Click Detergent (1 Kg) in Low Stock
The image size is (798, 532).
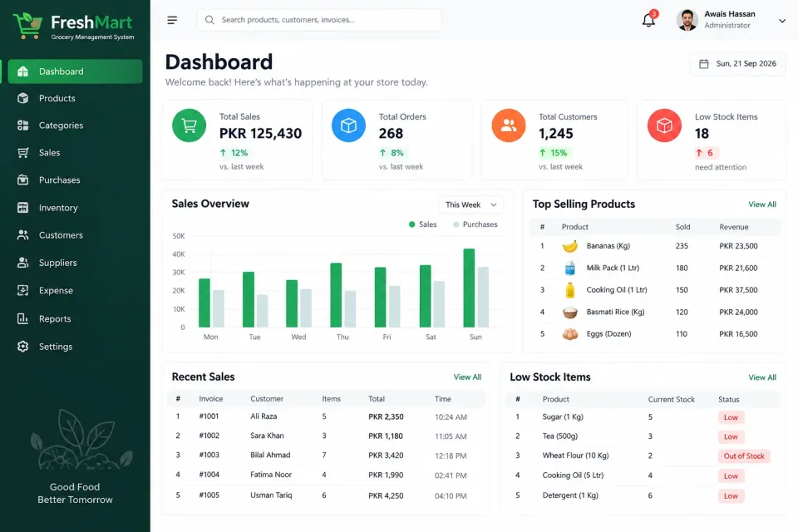(570, 495)
